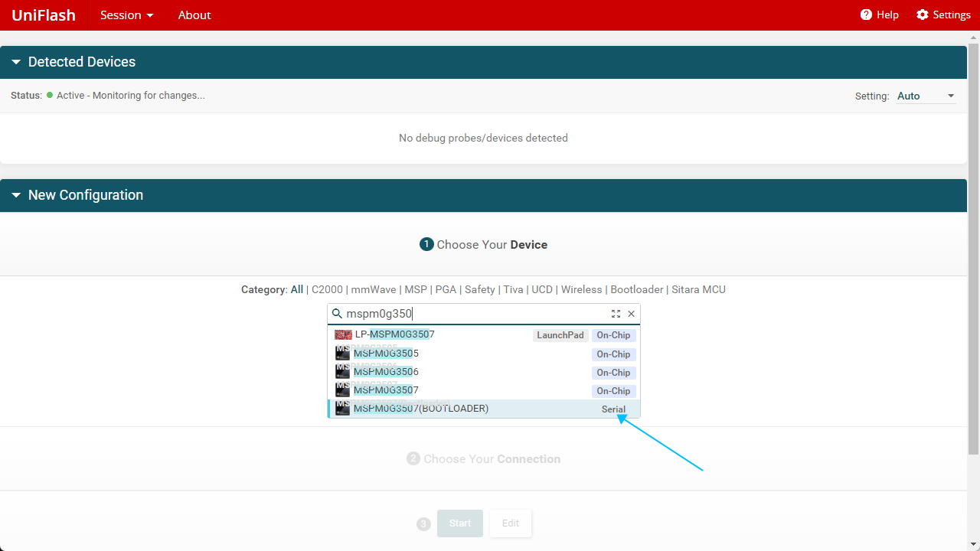
Task: Open the About menu item
Action: 194,15
